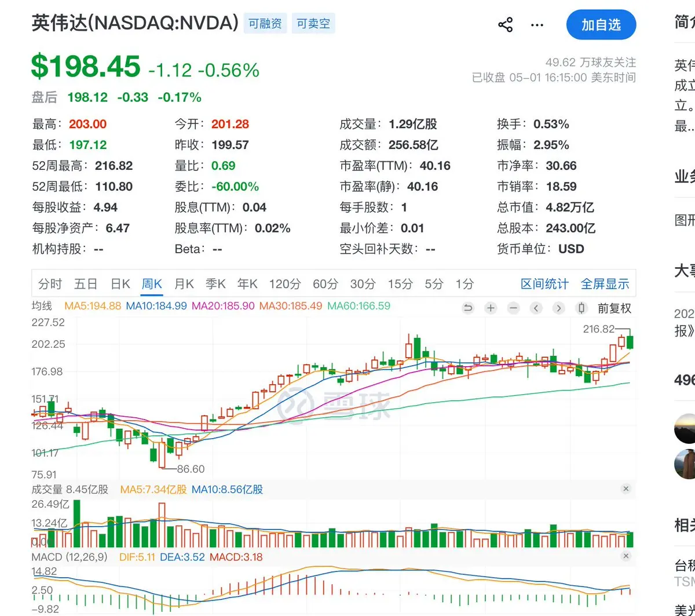Viewport: 695px width, 616px height.
Task: Close the 成交量 volume indicator panel
Action: pyautogui.click(x=625, y=489)
